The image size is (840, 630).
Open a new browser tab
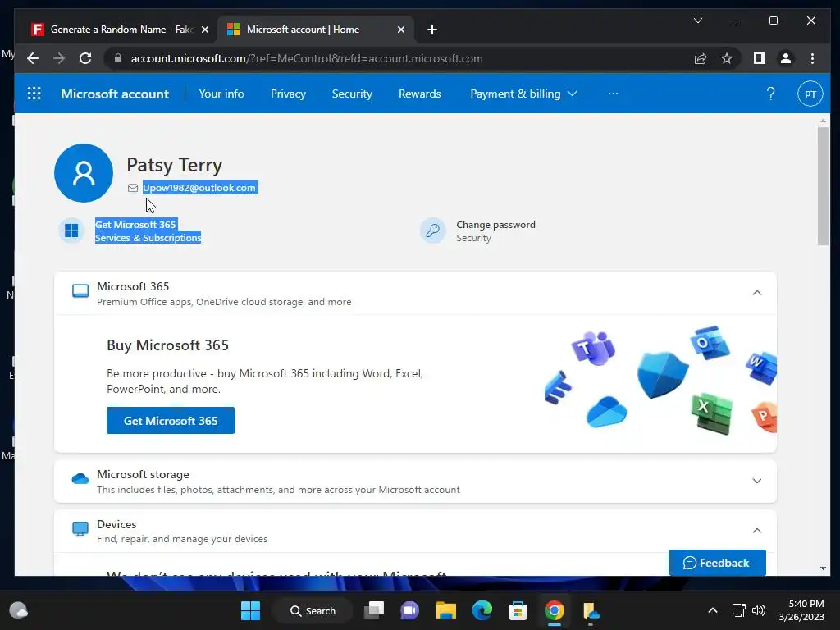[431, 30]
